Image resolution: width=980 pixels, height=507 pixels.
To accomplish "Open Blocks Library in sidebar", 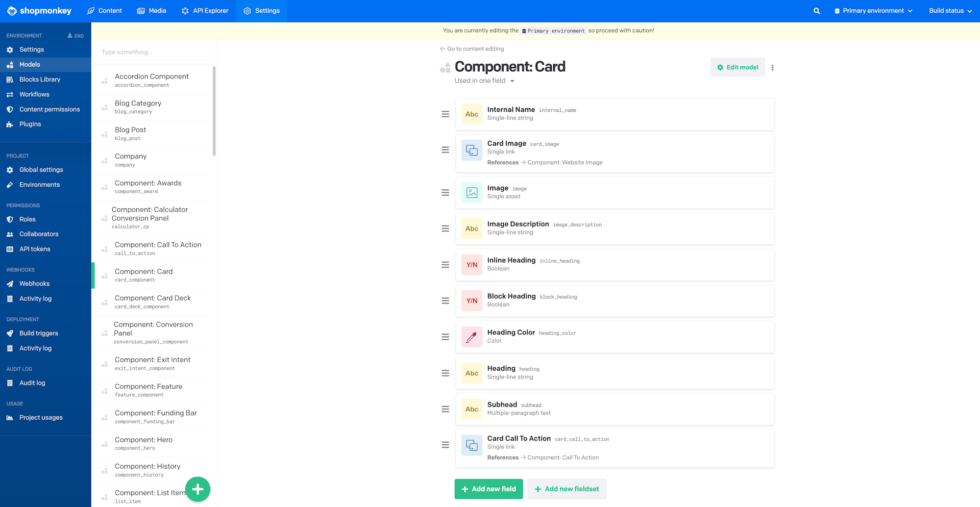I will (x=46, y=79).
